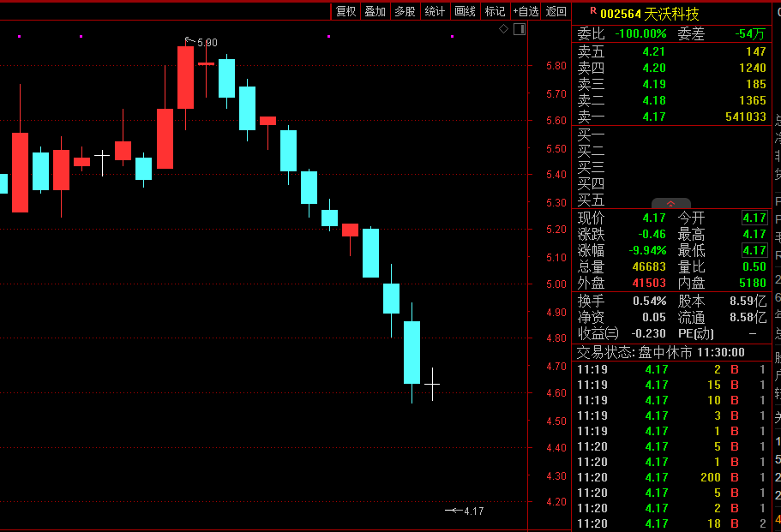This screenshot has height=532, width=781.
Task: Click the 11:20 trade row with volume 200
Action: click(671, 477)
